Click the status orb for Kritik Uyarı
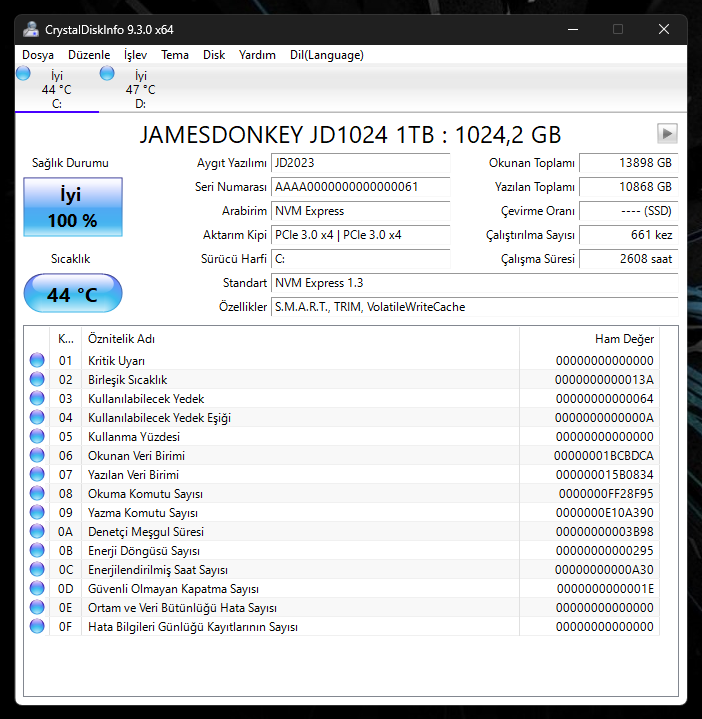 coord(37,361)
